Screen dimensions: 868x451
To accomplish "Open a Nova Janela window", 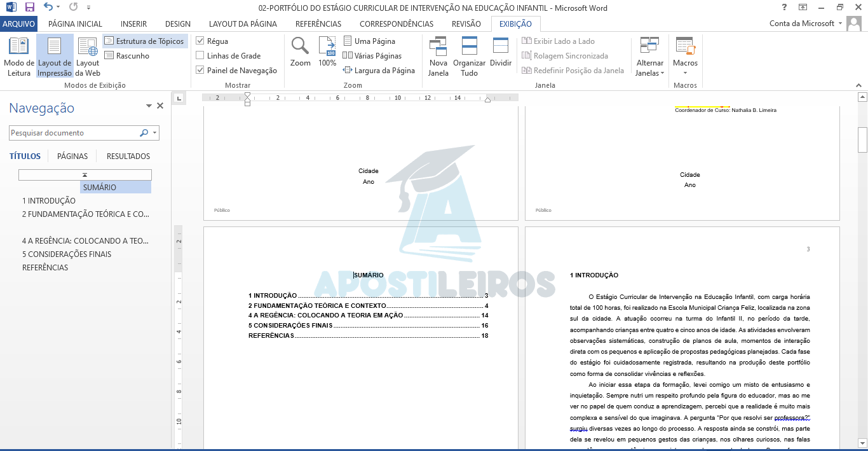I will 438,56.
